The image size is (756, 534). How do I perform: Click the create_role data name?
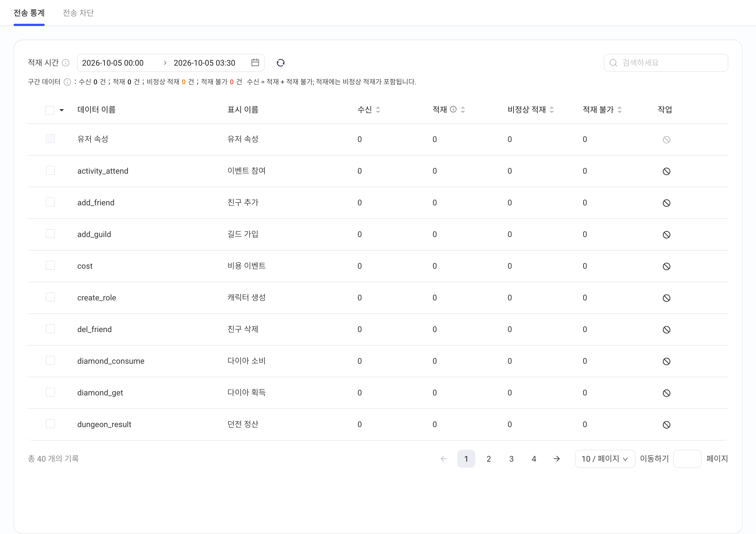pos(96,298)
